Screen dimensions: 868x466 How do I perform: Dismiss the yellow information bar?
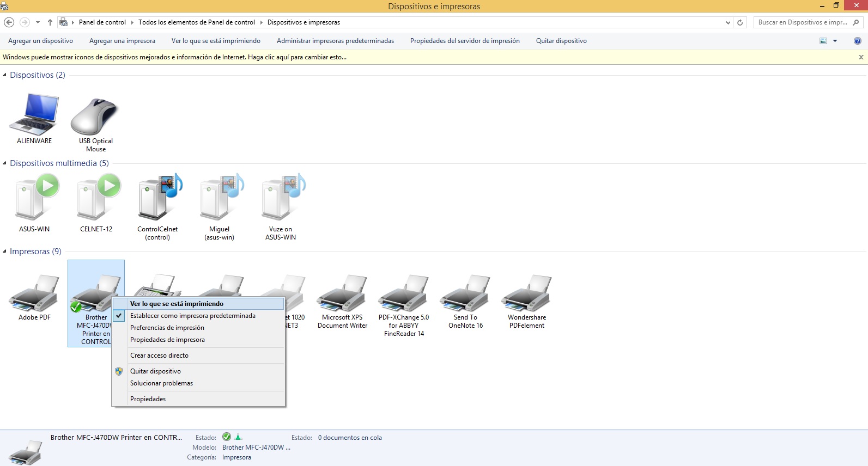click(861, 57)
